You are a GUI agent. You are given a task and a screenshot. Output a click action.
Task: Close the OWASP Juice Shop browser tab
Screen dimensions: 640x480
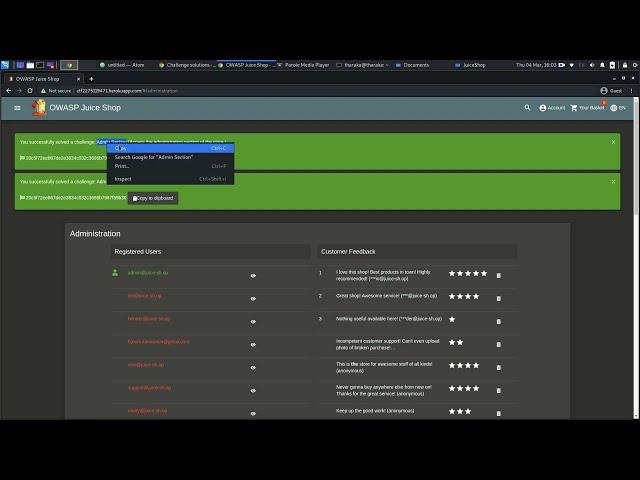tap(79, 79)
